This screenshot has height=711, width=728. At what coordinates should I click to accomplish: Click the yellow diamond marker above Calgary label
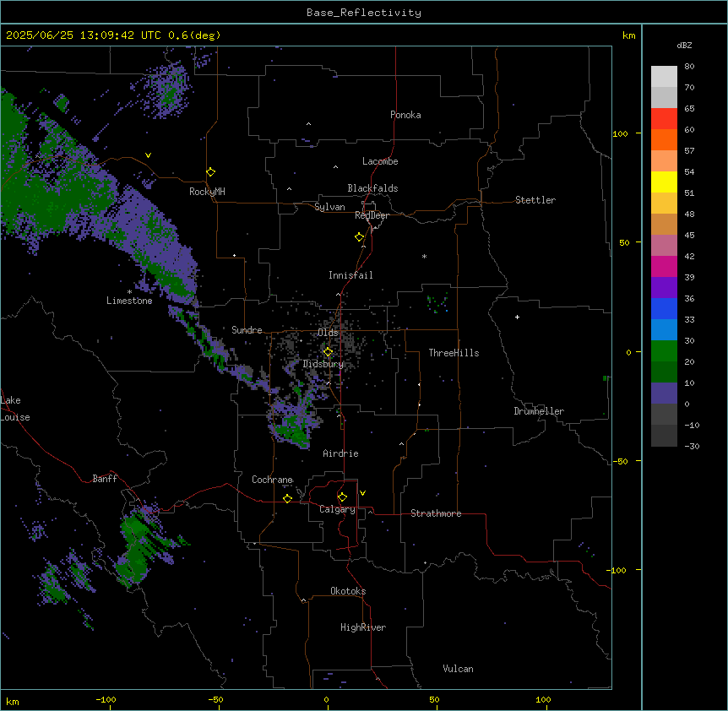pos(342,497)
